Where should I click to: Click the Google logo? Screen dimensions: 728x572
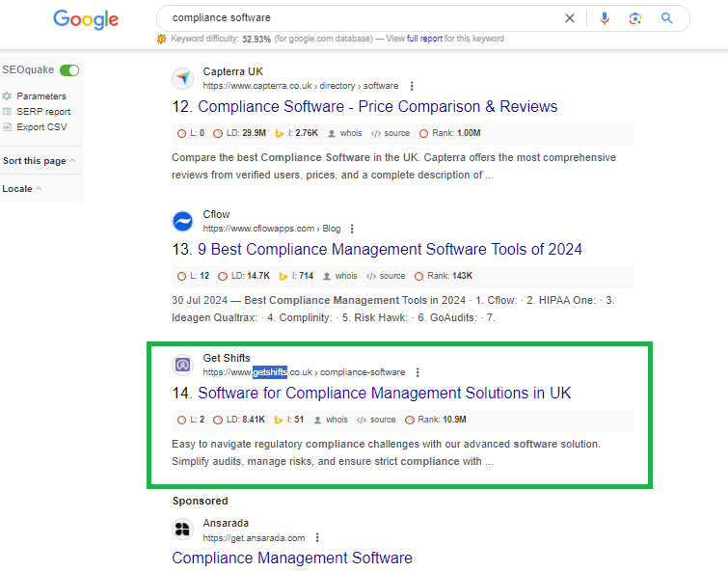[x=86, y=19]
